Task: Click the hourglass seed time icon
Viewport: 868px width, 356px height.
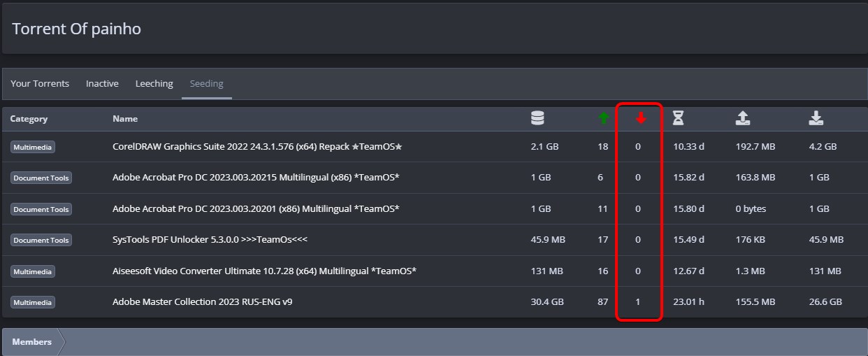Action: [679, 119]
